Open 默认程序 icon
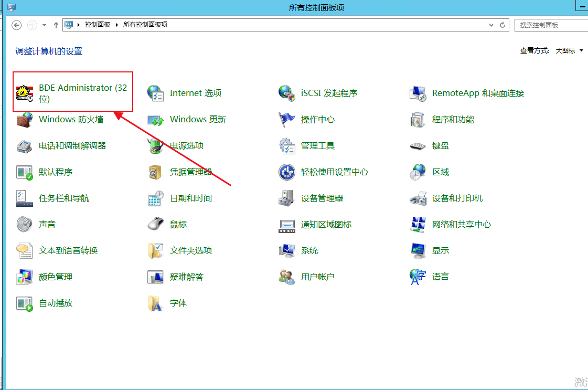The width and height of the screenshot is (588, 390). (x=24, y=172)
